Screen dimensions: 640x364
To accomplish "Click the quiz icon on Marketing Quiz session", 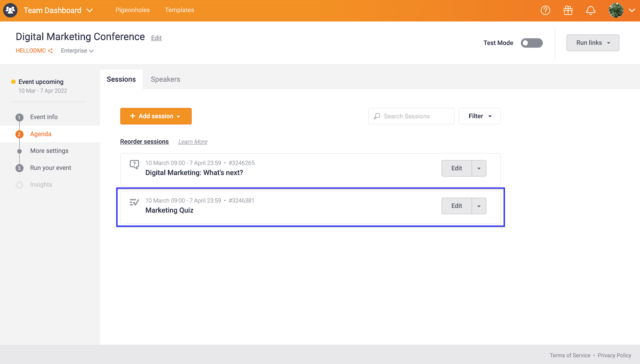I will [x=134, y=202].
